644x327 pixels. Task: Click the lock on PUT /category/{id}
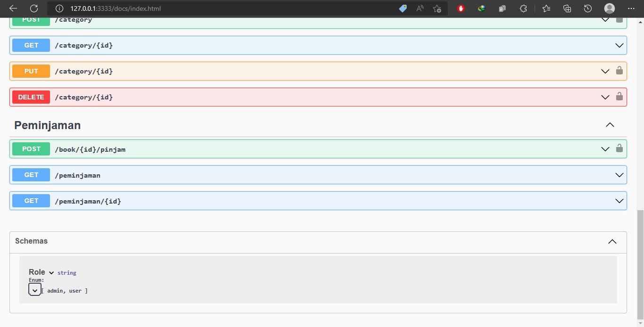[x=619, y=71]
